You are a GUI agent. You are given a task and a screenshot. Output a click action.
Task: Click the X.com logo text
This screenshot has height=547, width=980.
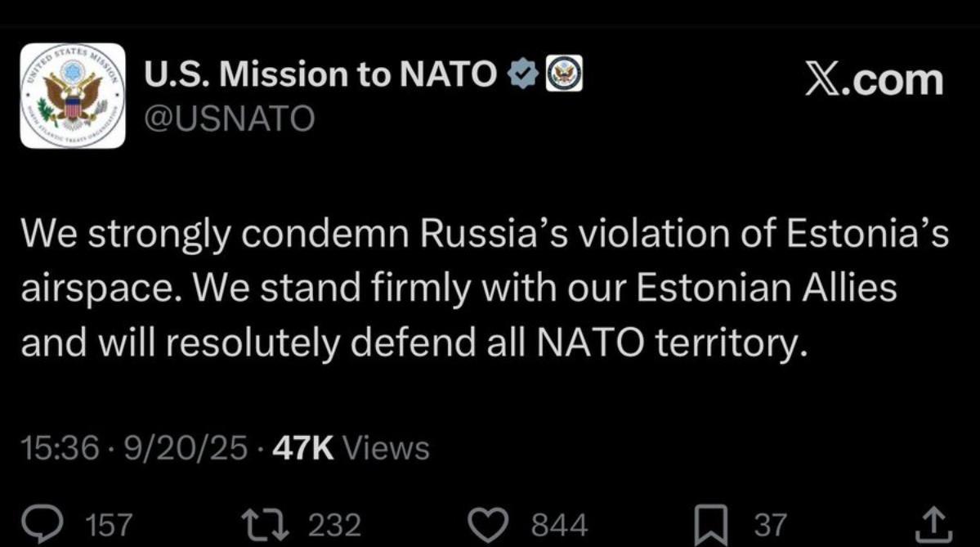[874, 79]
